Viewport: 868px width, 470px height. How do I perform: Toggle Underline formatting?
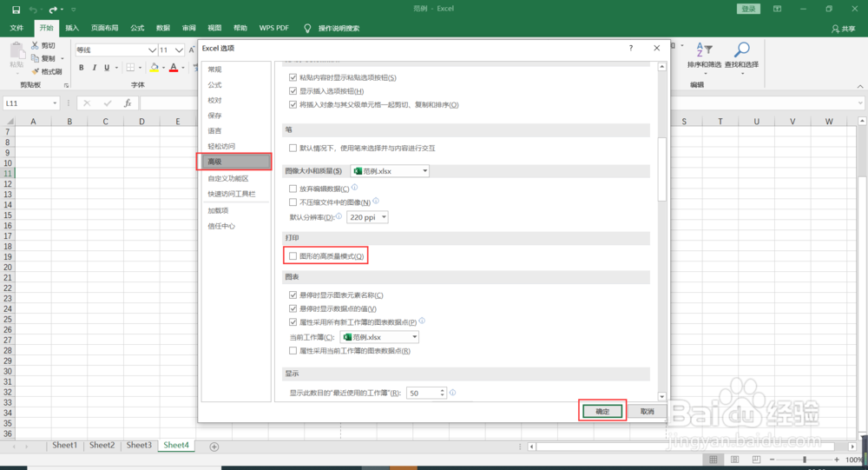point(107,68)
